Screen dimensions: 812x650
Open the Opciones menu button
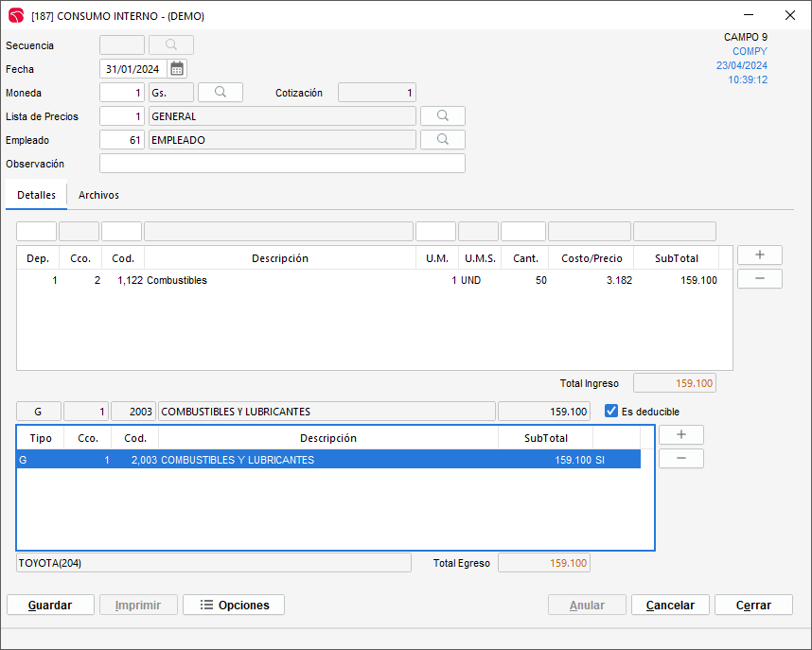[234, 606]
